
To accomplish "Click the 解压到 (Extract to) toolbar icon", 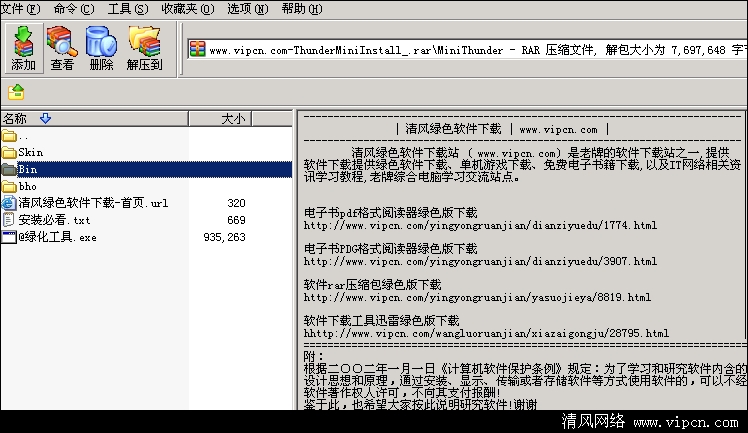I will pos(144,47).
